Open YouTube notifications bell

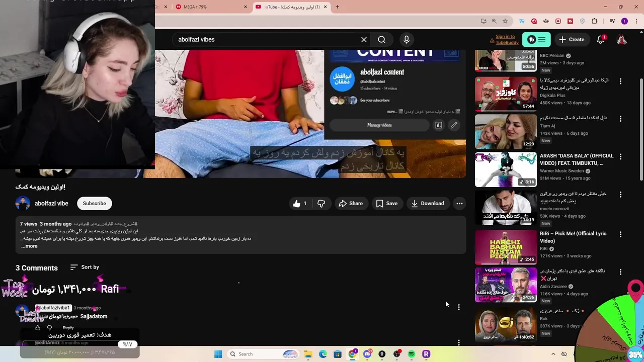601,40
